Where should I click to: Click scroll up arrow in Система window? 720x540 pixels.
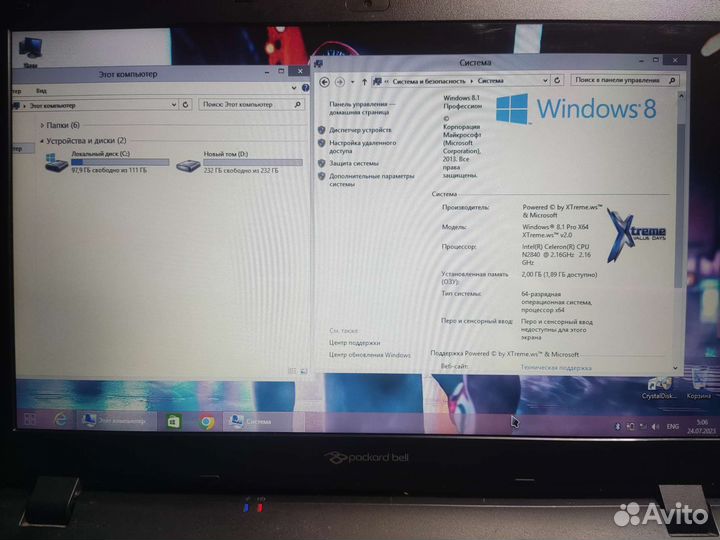pyautogui.click(x=681, y=96)
